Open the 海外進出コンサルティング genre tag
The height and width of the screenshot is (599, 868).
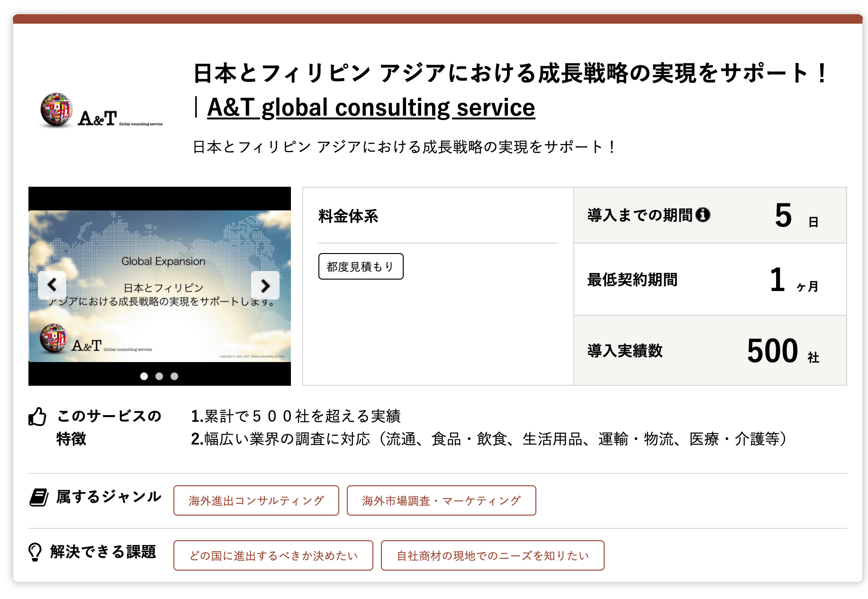256,500
